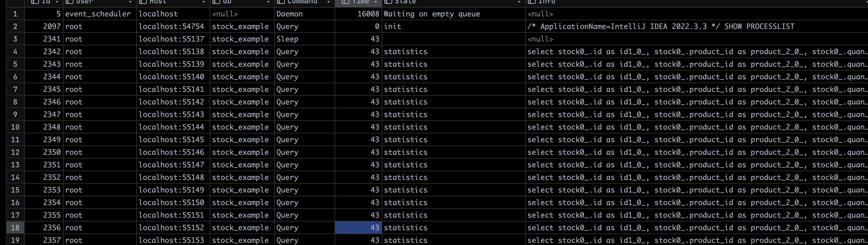The image size is (868, 245).
Task: Click the id cell with value 5
Action: [44, 14]
